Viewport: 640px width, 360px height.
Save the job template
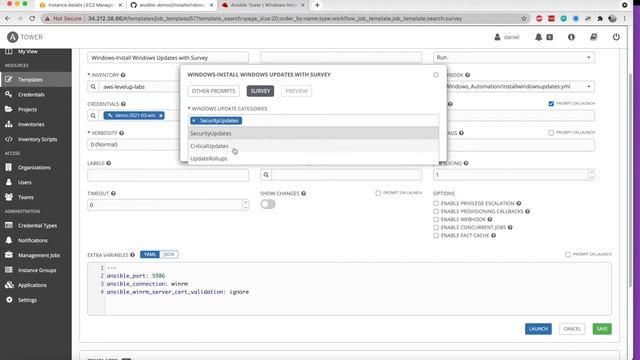pos(602,329)
